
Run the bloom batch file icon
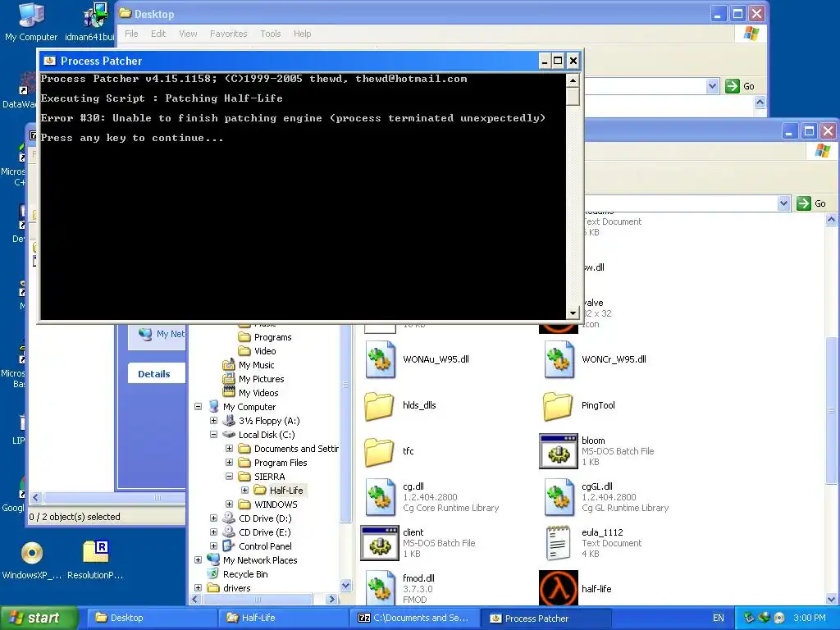pos(558,451)
